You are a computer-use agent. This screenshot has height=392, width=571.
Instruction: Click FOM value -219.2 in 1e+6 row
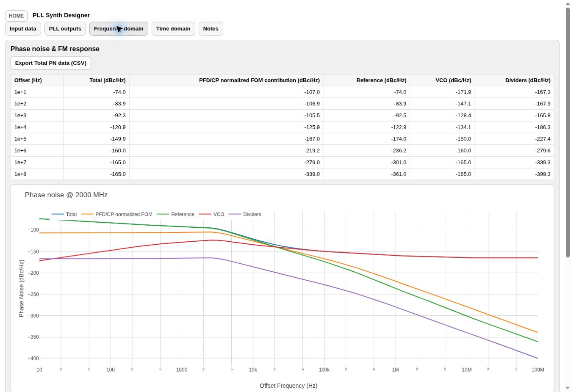click(226, 151)
